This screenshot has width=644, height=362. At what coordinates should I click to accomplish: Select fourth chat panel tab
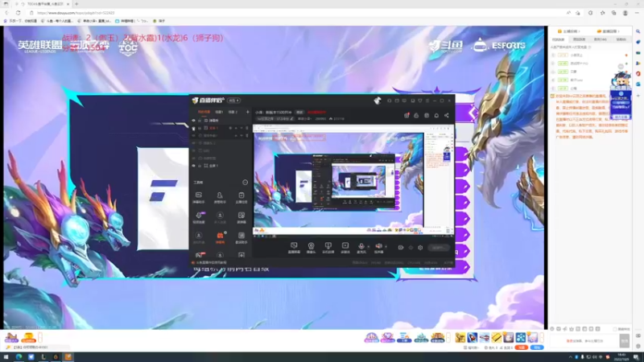coord(621,39)
